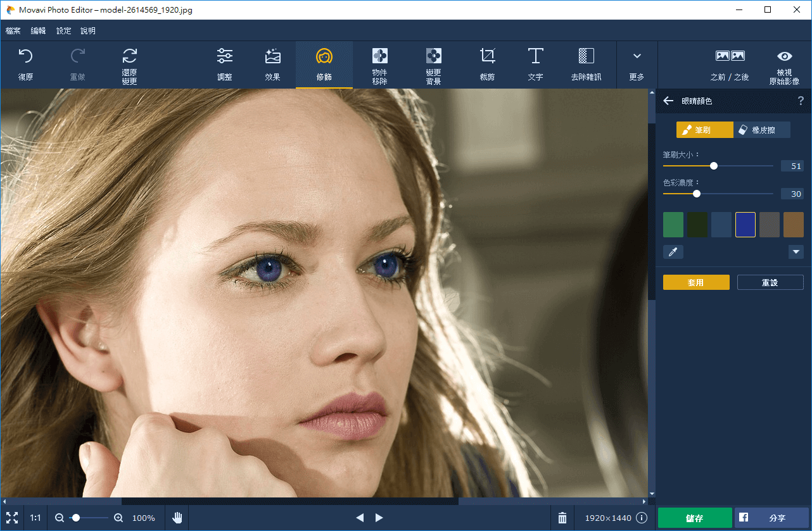Switch to the Eraser (橡皮擦) mode
This screenshot has height=531, width=812.
[762, 130]
